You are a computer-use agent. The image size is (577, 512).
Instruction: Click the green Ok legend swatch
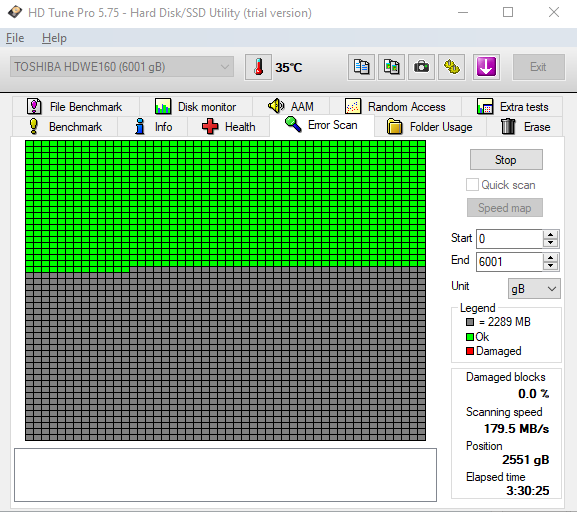click(470, 337)
